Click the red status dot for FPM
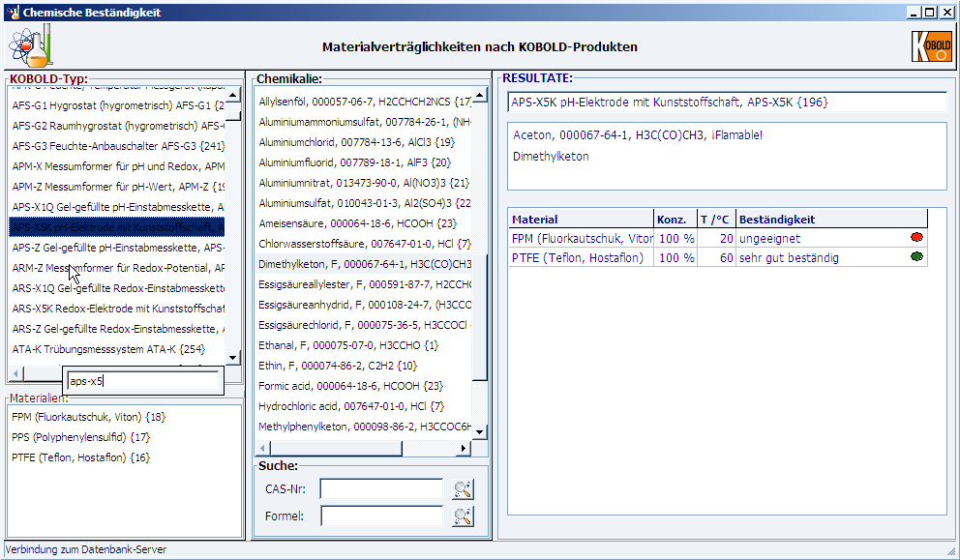Image resolution: width=960 pixels, height=560 pixels. (915, 238)
